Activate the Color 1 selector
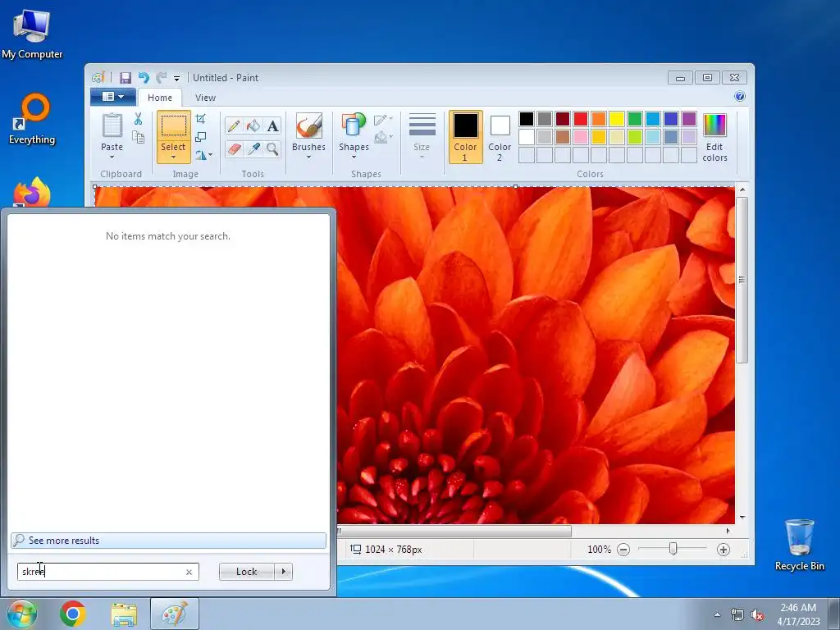Image resolution: width=840 pixels, height=630 pixels. (465, 137)
